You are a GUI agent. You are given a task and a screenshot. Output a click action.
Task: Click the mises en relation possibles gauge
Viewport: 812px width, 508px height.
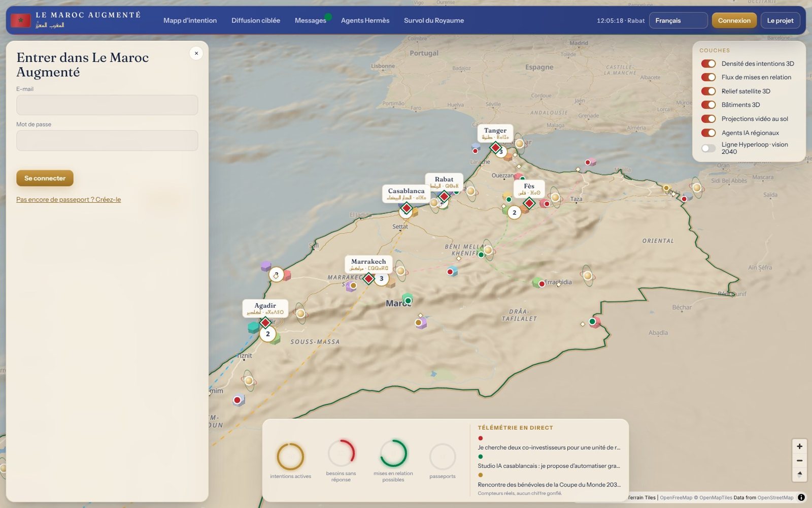[393, 453]
